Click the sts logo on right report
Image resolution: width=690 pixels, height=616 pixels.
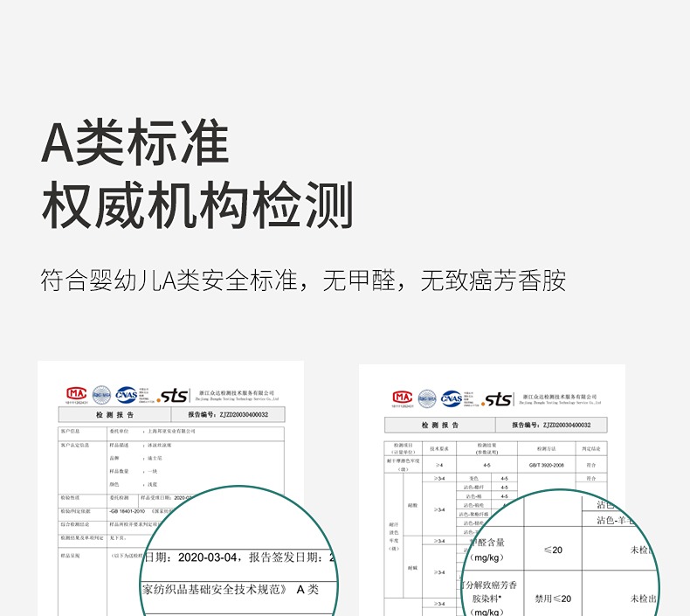[498, 399]
